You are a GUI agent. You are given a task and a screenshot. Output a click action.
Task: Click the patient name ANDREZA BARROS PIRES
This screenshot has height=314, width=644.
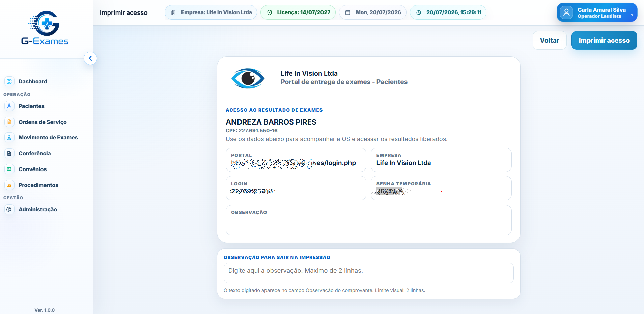pos(271,122)
